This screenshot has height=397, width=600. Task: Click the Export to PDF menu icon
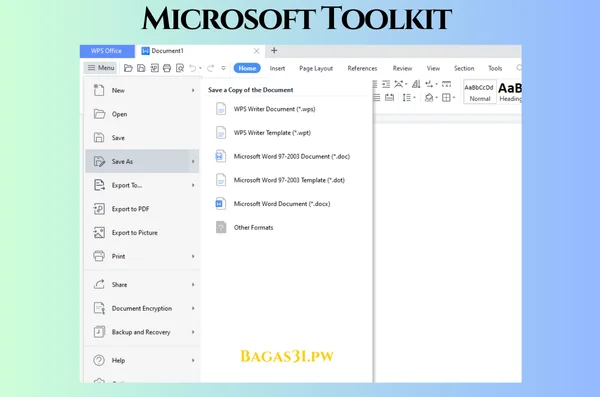click(99, 209)
